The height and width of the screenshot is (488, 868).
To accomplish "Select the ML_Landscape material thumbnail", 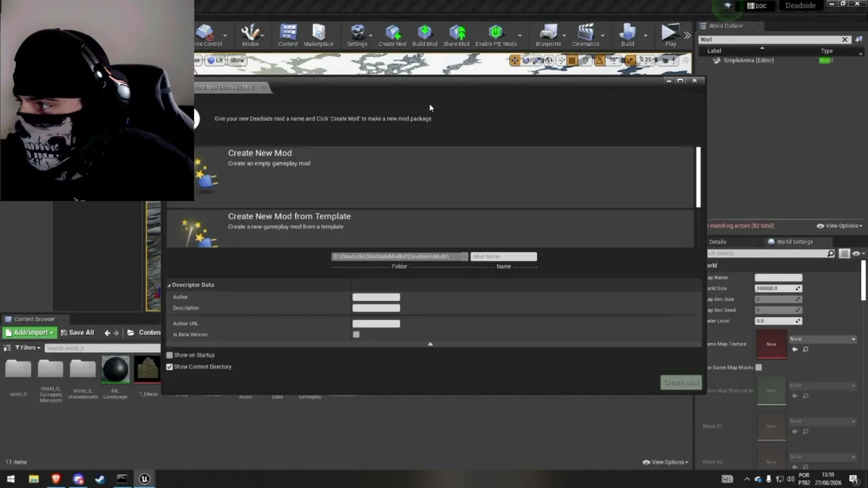I will [x=115, y=370].
